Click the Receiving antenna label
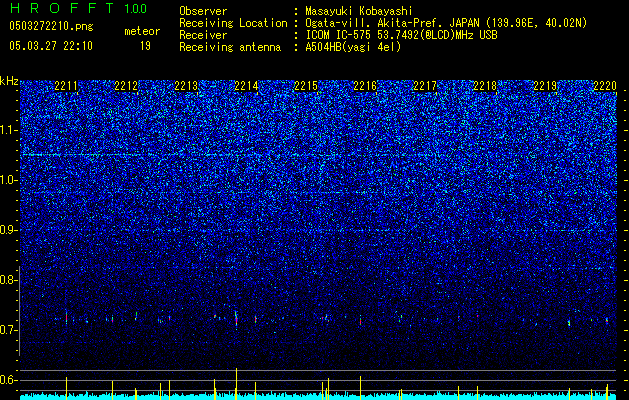The image size is (629, 400). pos(230,47)
